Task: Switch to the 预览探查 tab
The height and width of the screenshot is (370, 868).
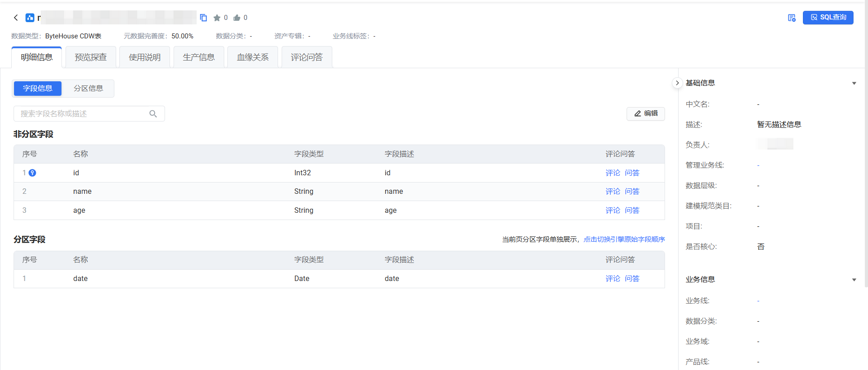Action: (90, 57)
